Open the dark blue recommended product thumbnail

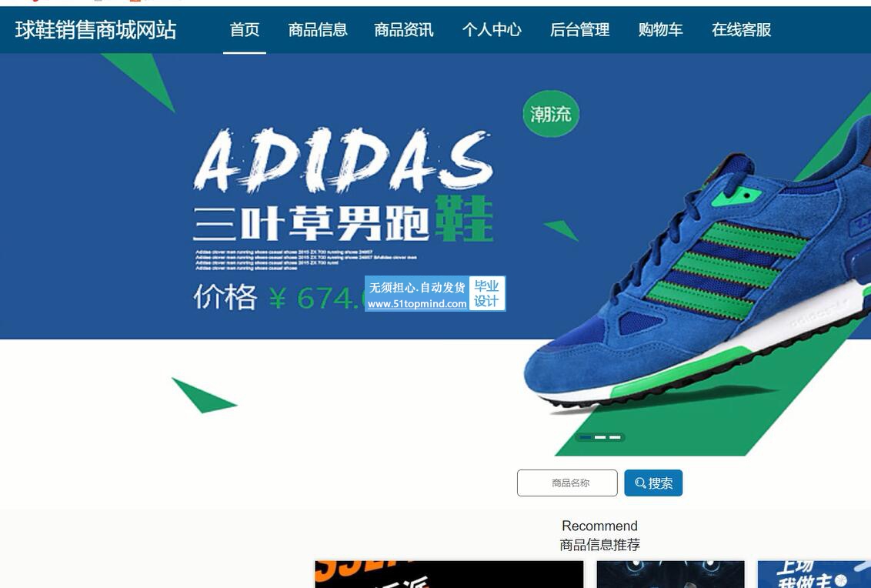pyautogui.click(x=670, y=574)
